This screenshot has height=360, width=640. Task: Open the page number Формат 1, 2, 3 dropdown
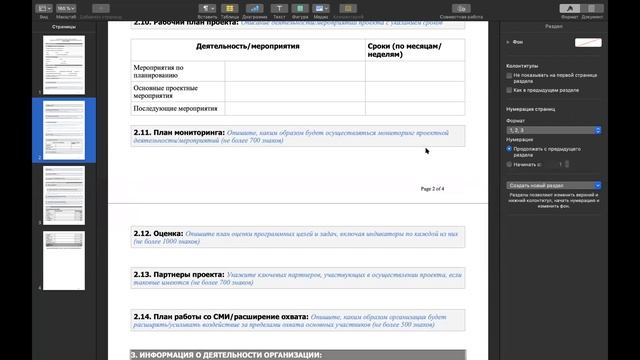554,130
